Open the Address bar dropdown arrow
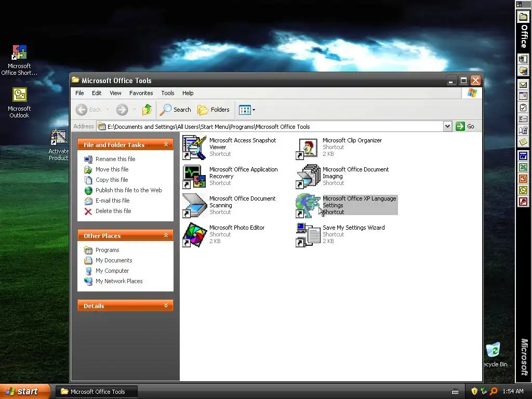This screenshot has width=532, height=399. pos(447,126)
